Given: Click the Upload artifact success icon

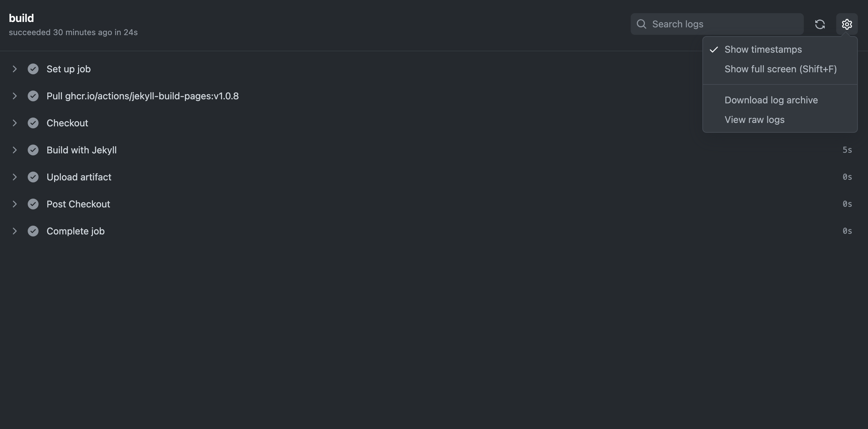Looking at the screenshot, I should click(x=33, y=177).
